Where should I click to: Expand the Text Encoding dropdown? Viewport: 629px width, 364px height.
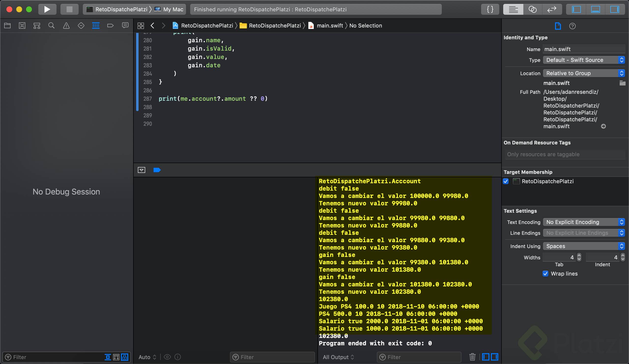click(x=584, y=222)
